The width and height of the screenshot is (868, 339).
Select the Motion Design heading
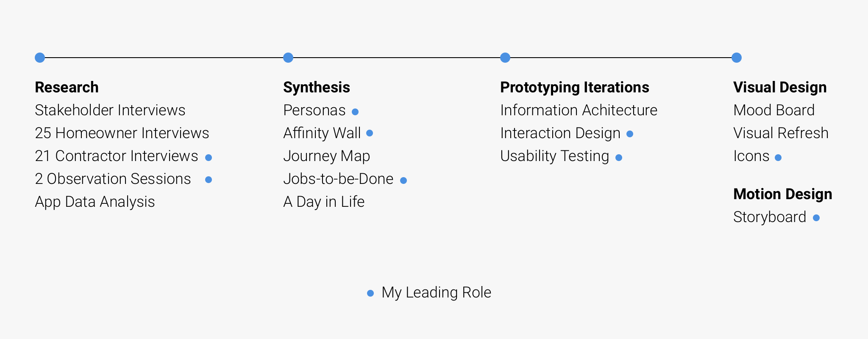click(782, 194)
